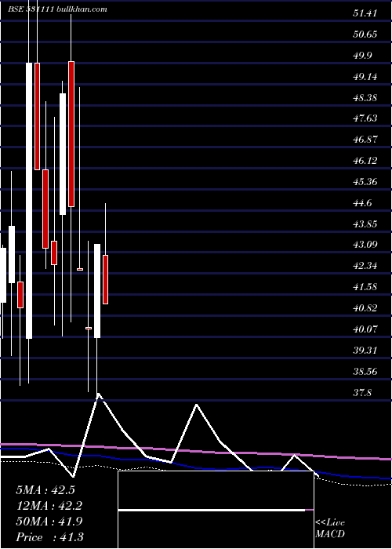Screen dimensions: 392x549
Task: Click the 44.6 price level label
Action: pyautogui.click(x=362, y=202)
